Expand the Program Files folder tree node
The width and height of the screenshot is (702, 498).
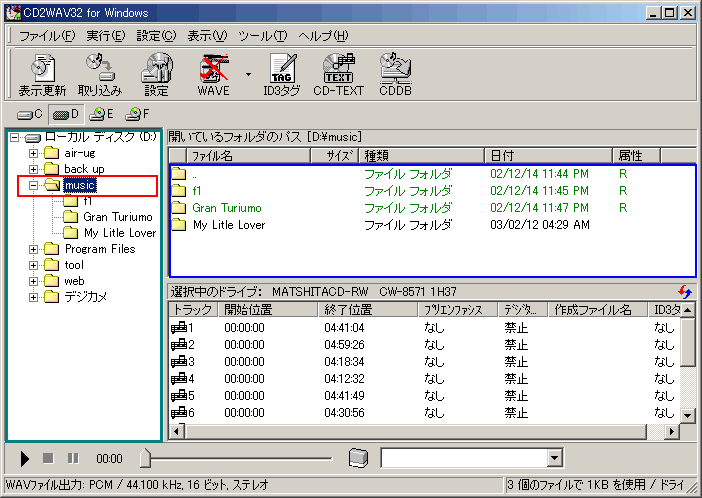point(34,249)
